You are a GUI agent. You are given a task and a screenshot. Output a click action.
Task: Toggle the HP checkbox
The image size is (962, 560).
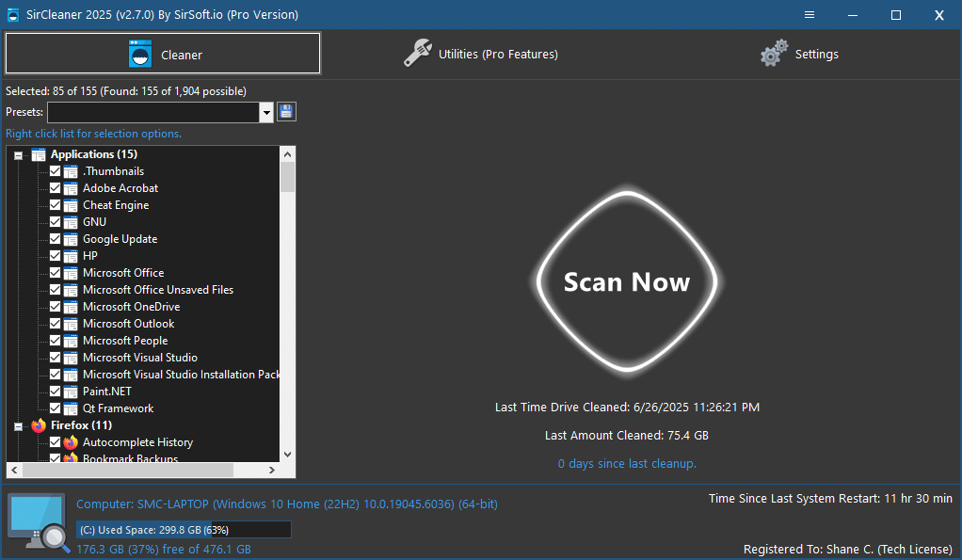[56, 256]
